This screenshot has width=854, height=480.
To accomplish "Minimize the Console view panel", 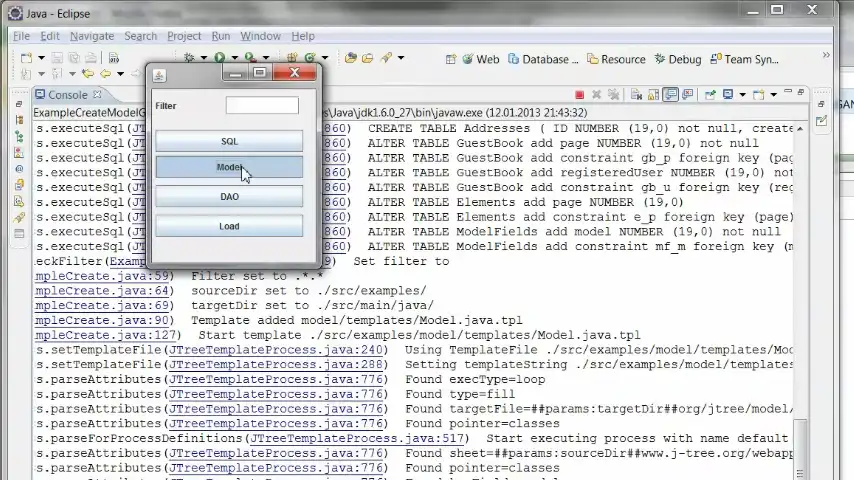I will pos(788,92).
